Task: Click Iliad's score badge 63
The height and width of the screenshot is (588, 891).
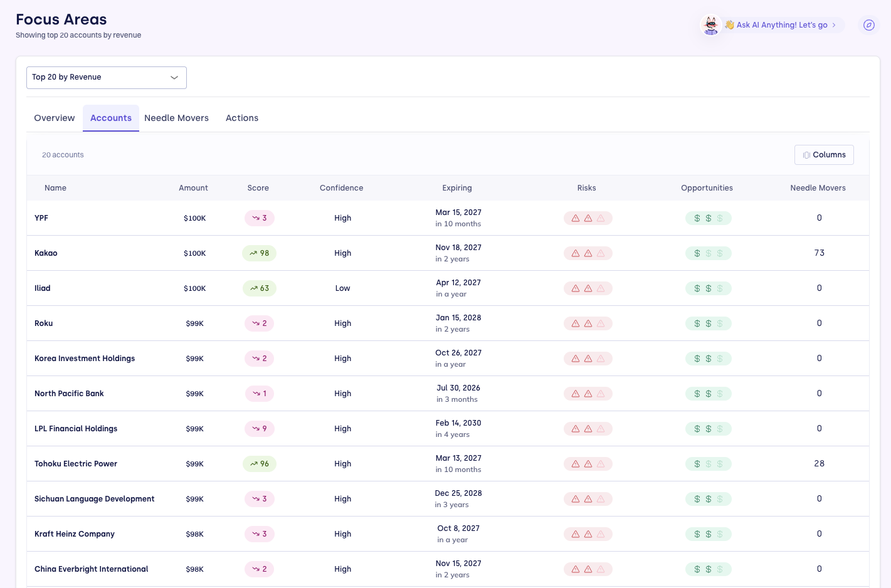Action: [259, 288]
